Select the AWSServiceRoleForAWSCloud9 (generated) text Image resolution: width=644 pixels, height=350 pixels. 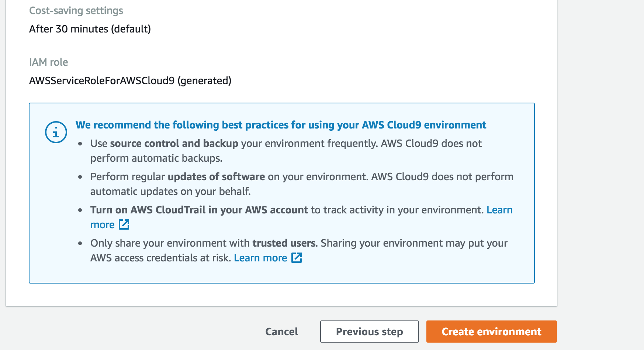coord(130,80)
